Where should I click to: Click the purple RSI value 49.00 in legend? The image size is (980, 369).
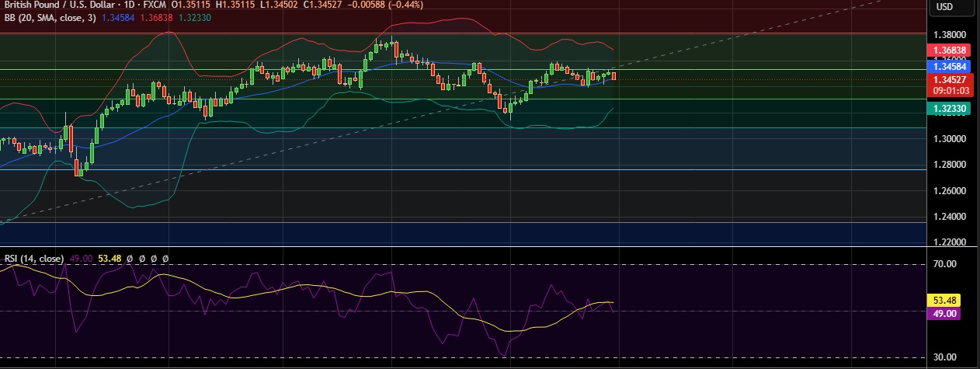tap(80, 258)
